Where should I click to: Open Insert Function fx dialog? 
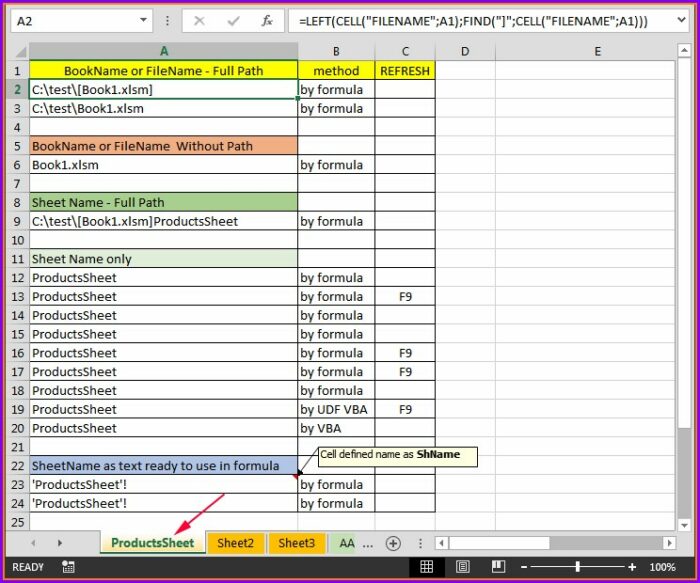point(267,21)
